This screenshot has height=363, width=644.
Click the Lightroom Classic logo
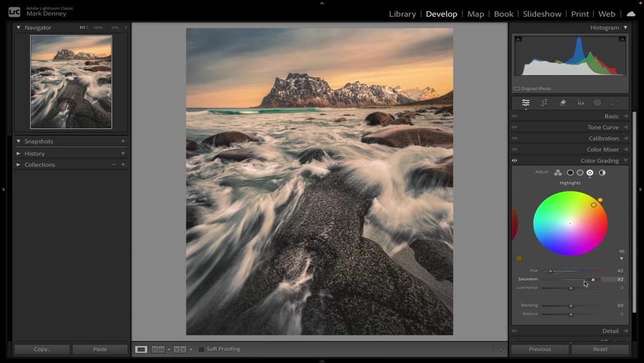[x=14, y=11]
